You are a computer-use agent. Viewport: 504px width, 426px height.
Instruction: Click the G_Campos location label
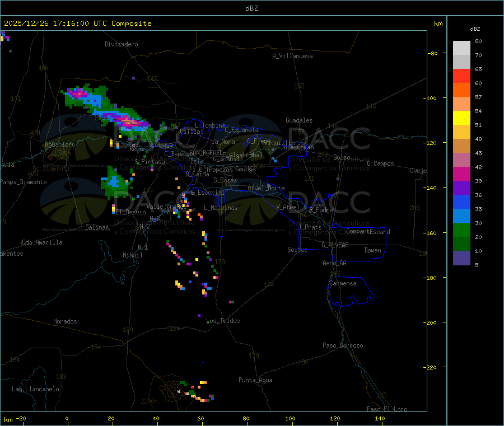coord(380,163)
